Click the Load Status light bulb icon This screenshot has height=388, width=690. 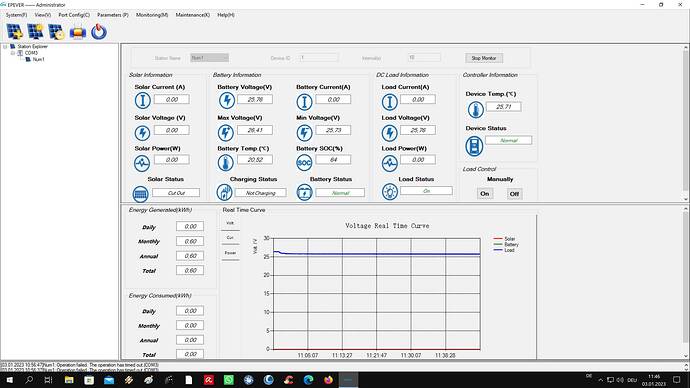coord(389,192)
